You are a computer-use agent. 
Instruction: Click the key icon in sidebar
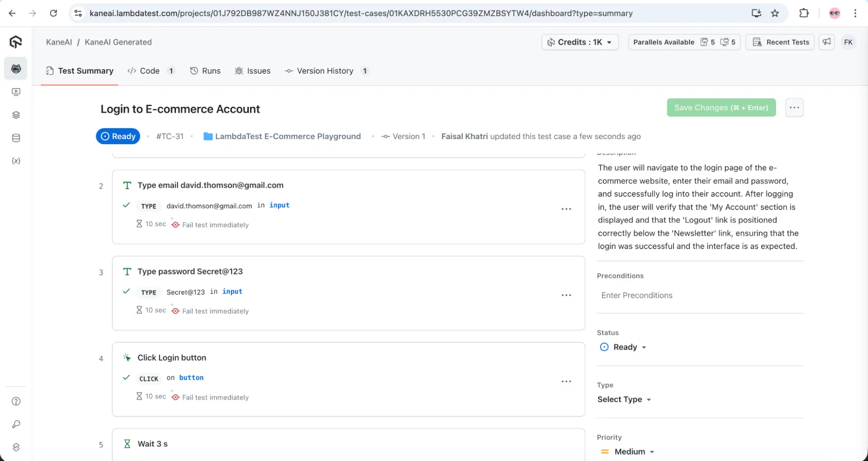coord(16,424)
